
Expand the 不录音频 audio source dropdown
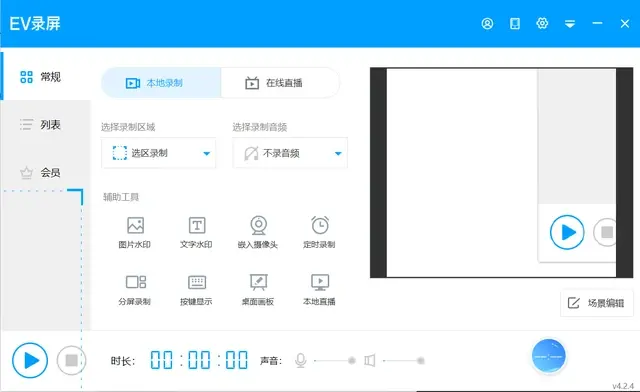(290, 153)
